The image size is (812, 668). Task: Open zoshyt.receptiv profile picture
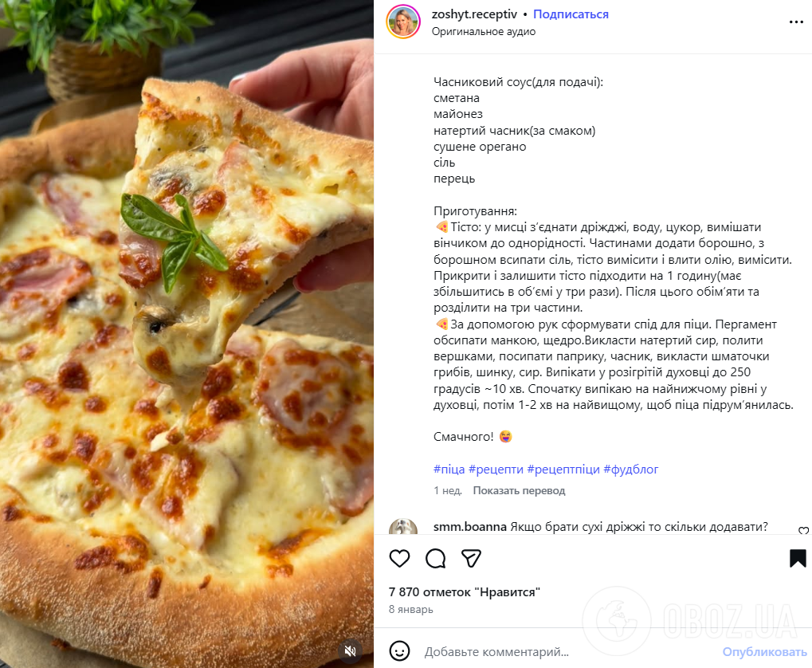403,22
